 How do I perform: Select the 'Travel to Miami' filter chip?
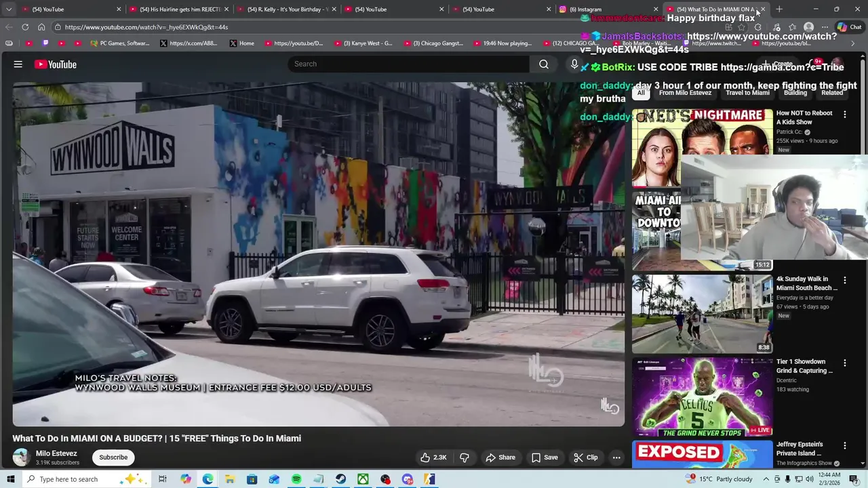(747, 93)
